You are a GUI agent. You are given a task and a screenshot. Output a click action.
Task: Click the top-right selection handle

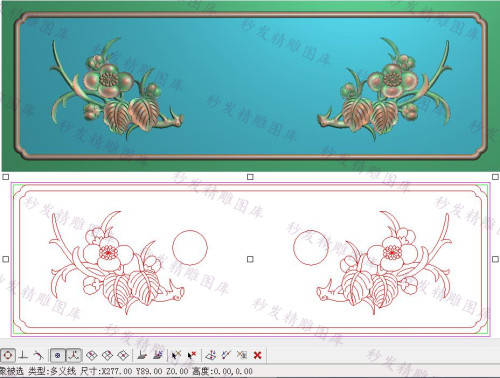click(x=495, y=177)
